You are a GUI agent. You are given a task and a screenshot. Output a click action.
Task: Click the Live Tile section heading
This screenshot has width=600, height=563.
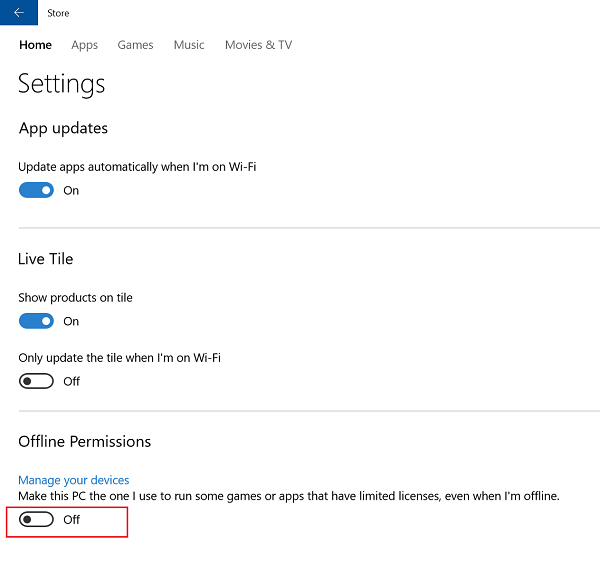pyautogui.click(x=46, y=259)
